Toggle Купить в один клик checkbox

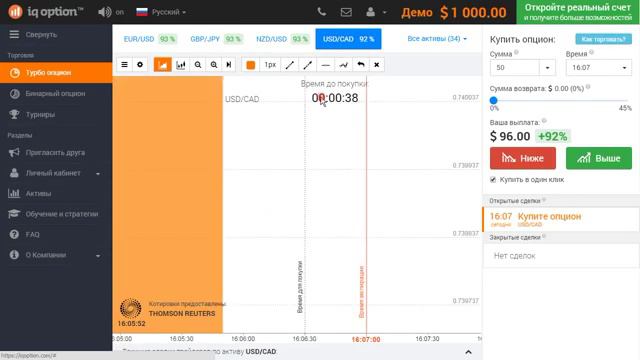[x=493, y=180]
